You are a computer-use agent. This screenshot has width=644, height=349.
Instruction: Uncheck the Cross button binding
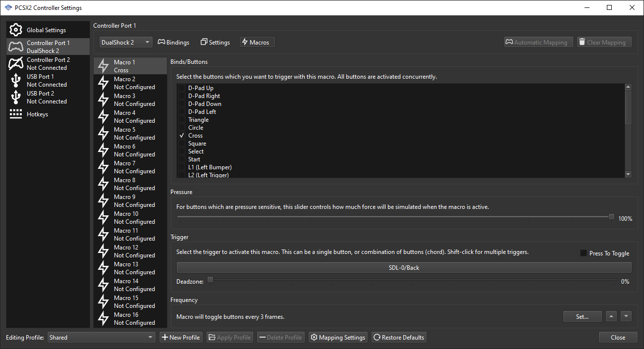[x=182, y=135]
